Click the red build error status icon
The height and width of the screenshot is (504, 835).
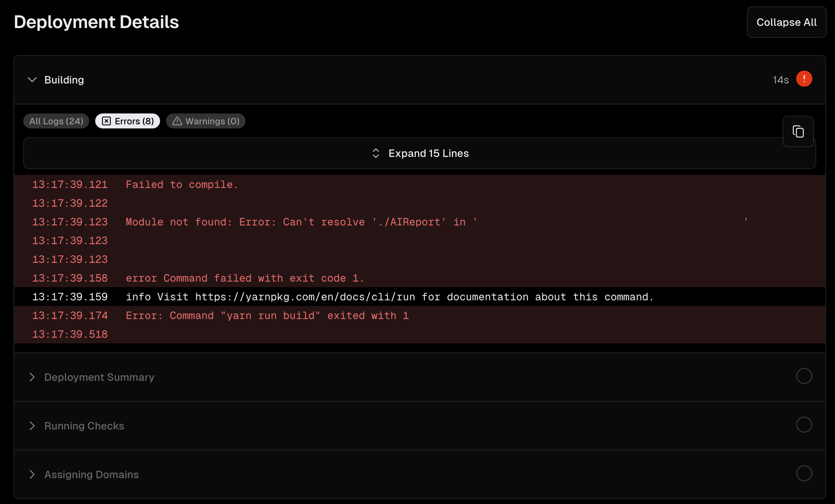click(x=804, y=79)
